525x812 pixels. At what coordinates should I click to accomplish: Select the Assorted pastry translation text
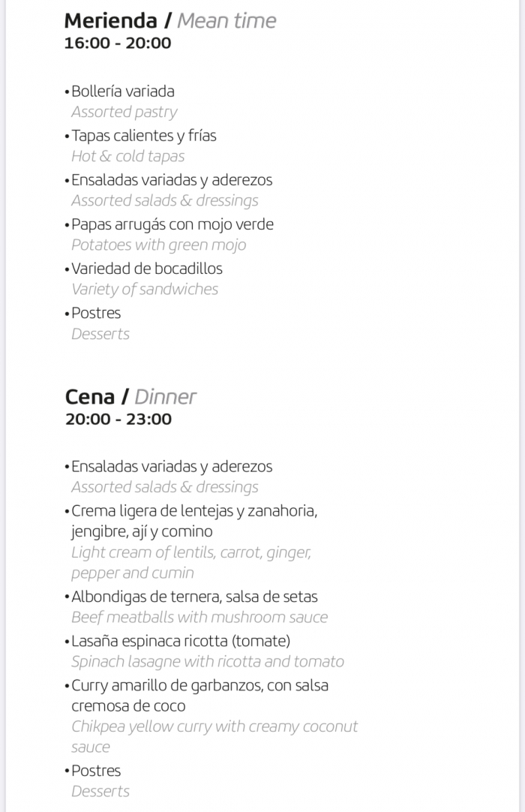click(x=124, y=112)
